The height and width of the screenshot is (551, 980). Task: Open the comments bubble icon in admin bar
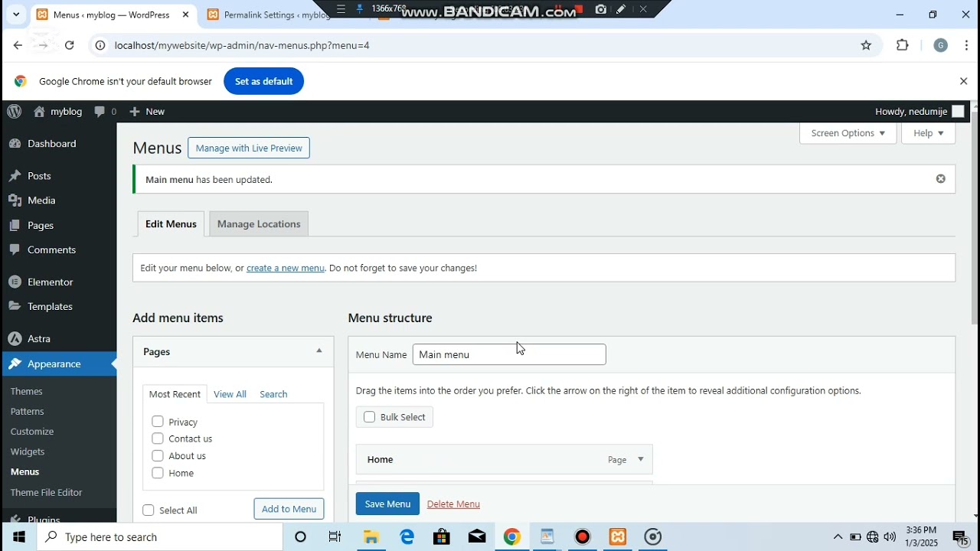(100, 112)
